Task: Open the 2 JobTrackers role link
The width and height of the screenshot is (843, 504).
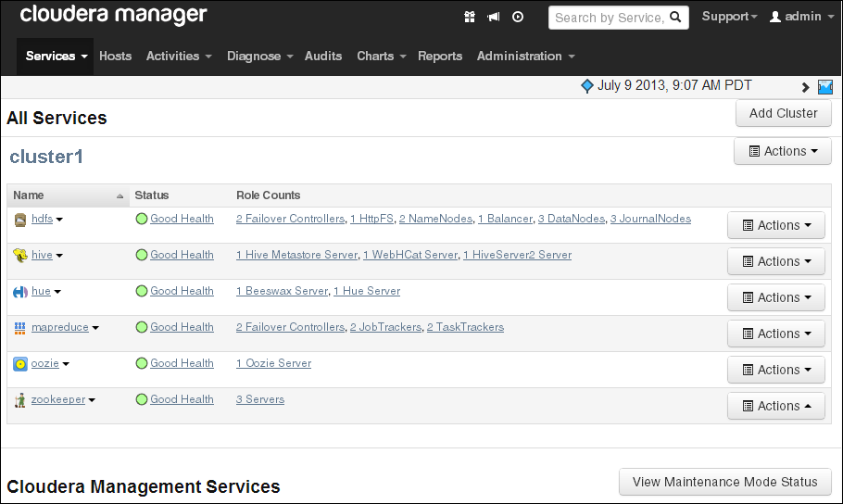Action: coord(385,327)
